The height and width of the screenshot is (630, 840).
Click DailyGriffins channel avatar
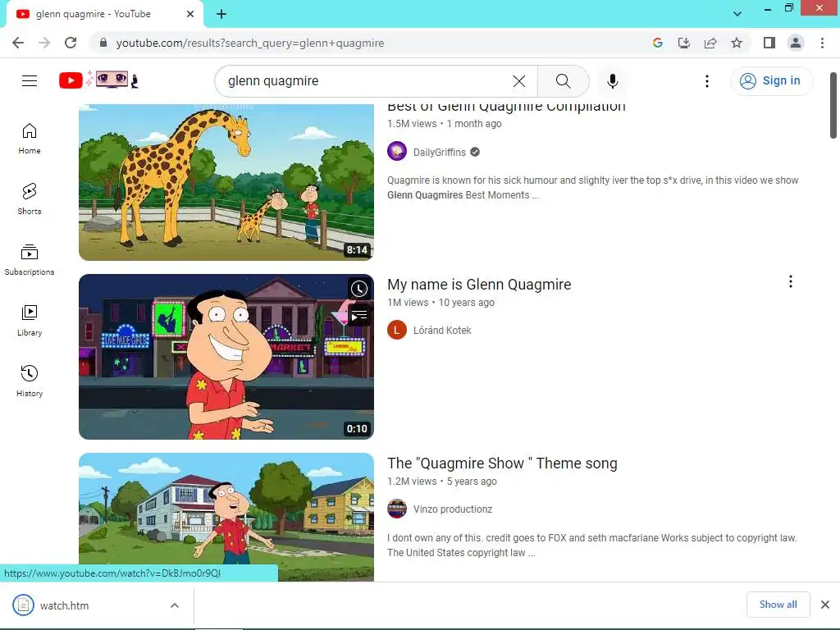(x=397, y=152)
